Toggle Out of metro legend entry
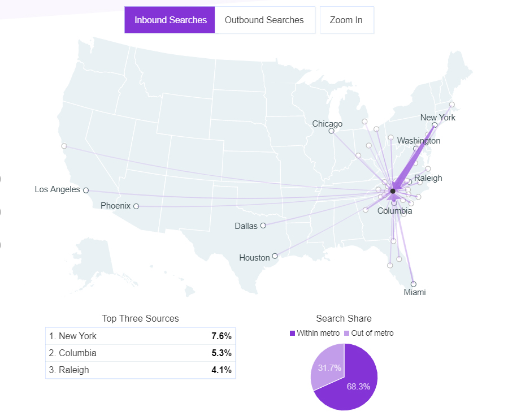The width and height of the screenshot is (521, 420). (x=369, y=334)
